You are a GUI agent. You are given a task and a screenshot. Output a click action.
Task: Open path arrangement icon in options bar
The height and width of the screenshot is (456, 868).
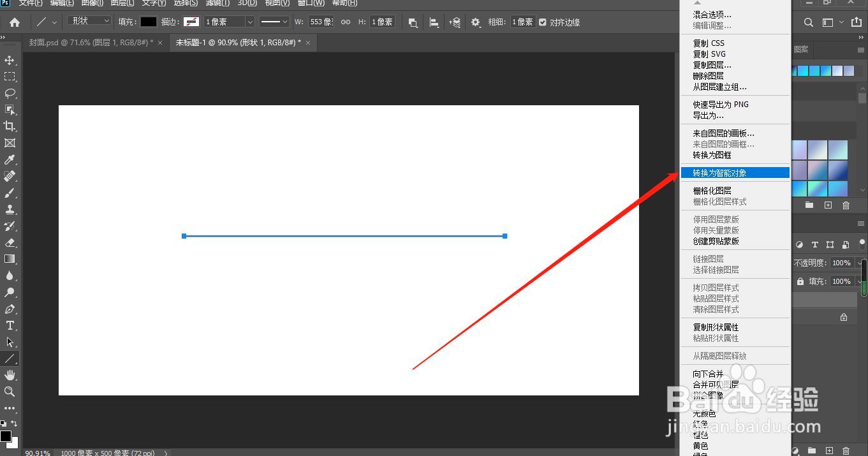click(455, 22)
